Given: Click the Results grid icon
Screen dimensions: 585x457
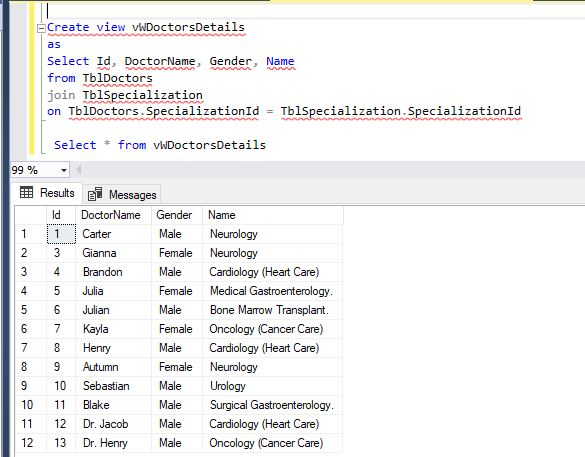Looking at the screenshot, I should pyautogui.click(x=26, y=192).
